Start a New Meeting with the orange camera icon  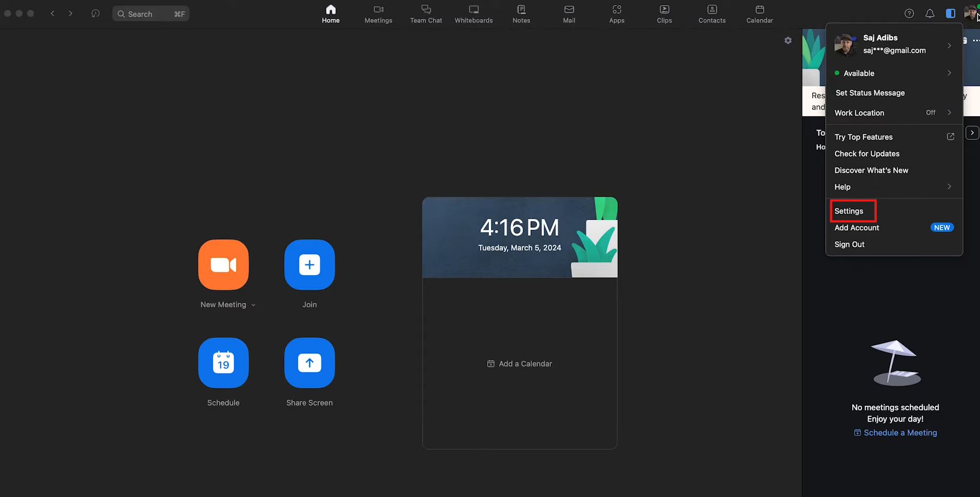[x=224, y=264]
